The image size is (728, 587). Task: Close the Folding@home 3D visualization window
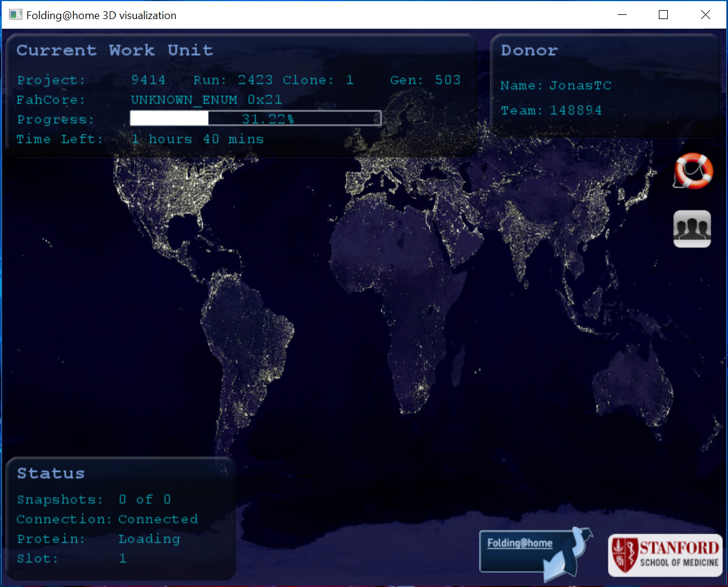click(705, 15)
